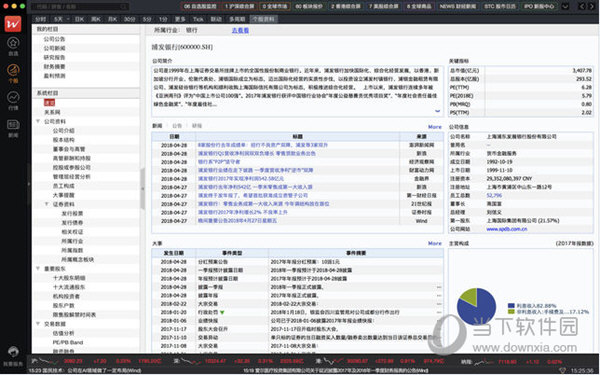Switch to 日K chart tab
This screenshot has height=375, width=600.
79,19
